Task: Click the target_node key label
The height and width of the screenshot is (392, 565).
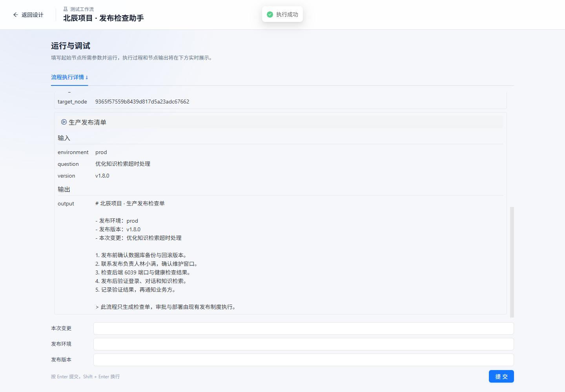Action: coord(72,102)
